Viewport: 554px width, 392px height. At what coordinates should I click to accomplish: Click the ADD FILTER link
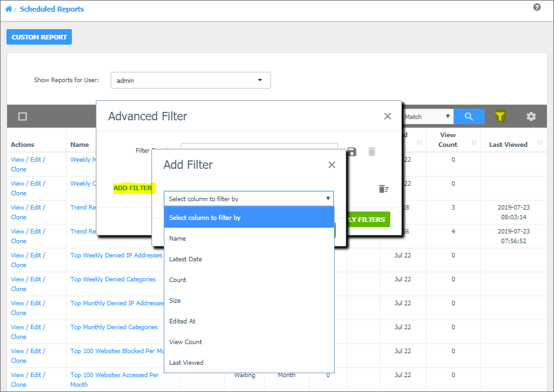tap(133, 188)
